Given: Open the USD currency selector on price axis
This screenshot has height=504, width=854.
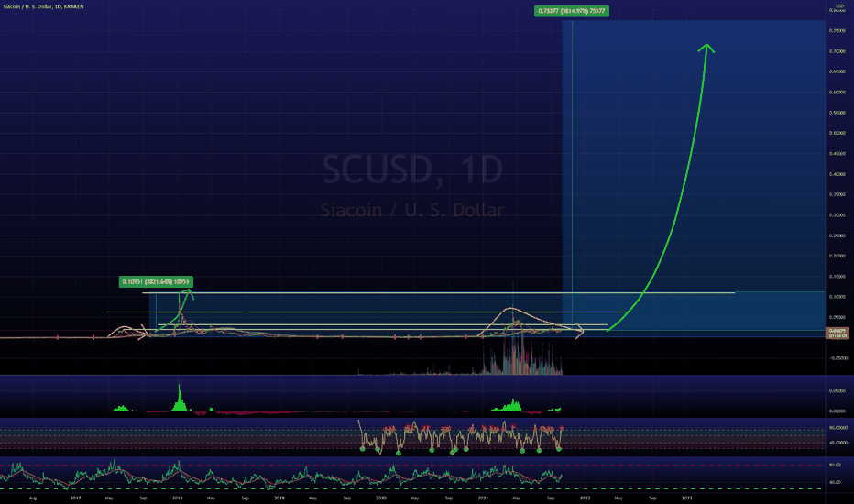Looking at the screenshot, I should point(839,6).
